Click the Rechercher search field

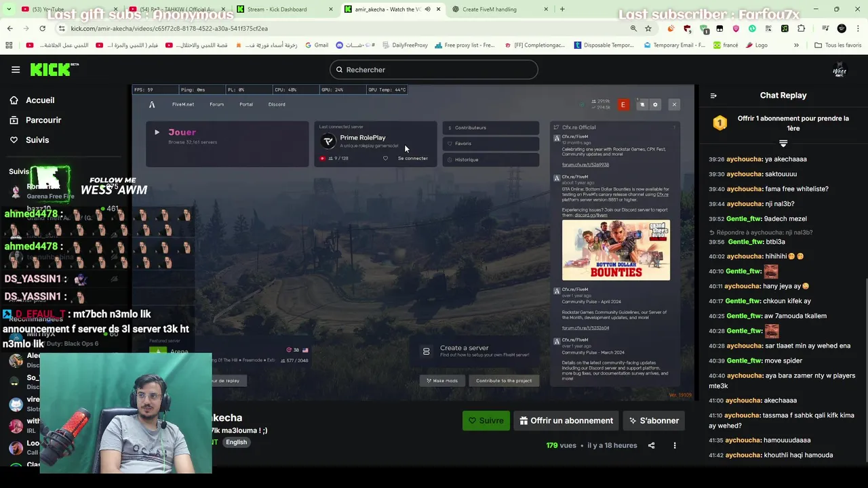(434, 70)
